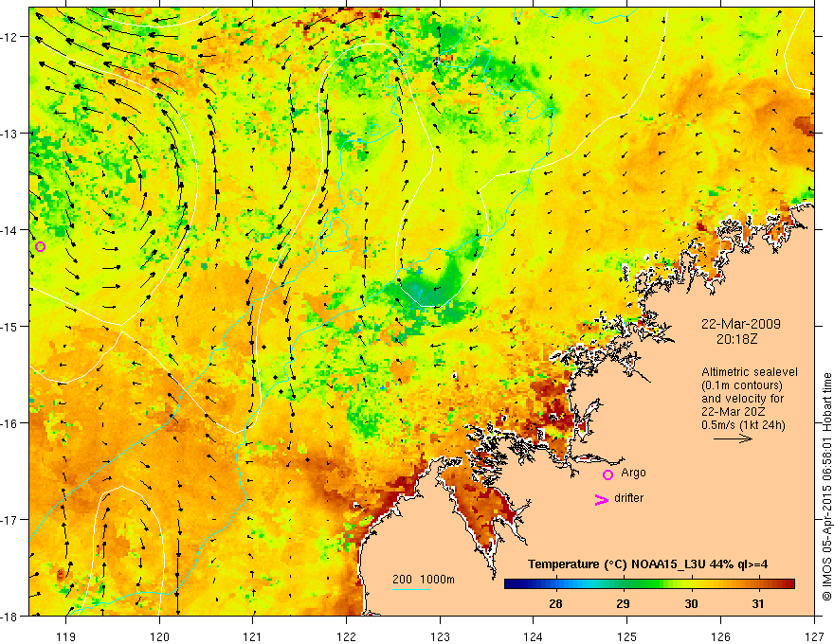Click the temperature color bar scale
Viewport: 834px width, 644px height.
point(649,584)
